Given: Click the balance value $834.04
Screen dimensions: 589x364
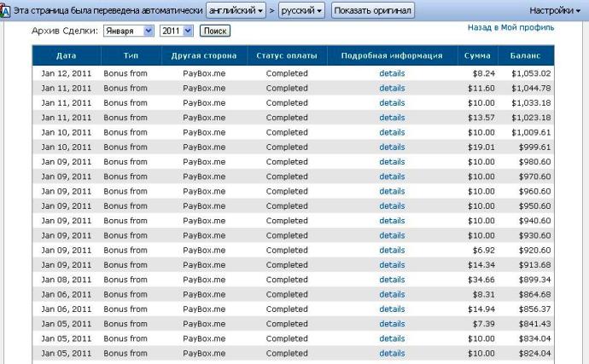Looking at the screenshot, I should tap(535, 338).
